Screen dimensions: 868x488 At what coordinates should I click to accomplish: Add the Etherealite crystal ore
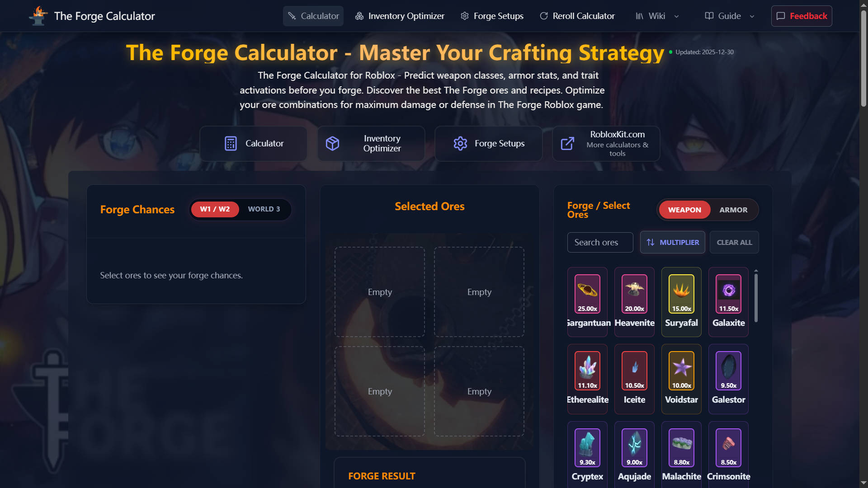[x=587, y=371]
